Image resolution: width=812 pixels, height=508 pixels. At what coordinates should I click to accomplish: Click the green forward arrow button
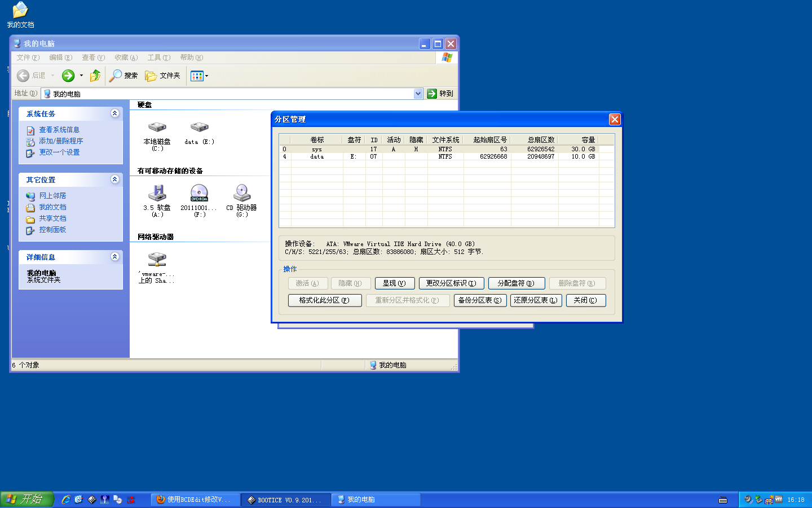tap(68, 76)
